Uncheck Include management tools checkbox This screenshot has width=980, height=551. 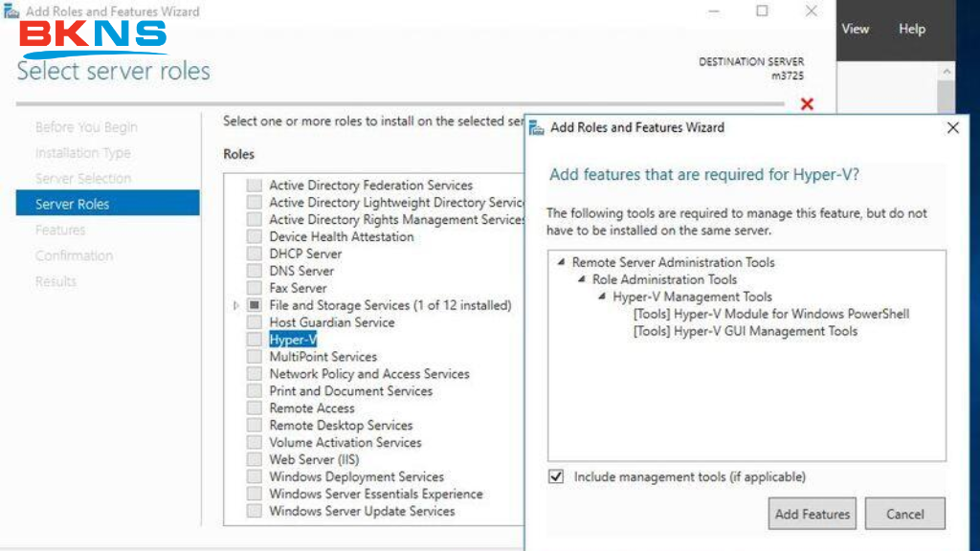tap(556, 476)
